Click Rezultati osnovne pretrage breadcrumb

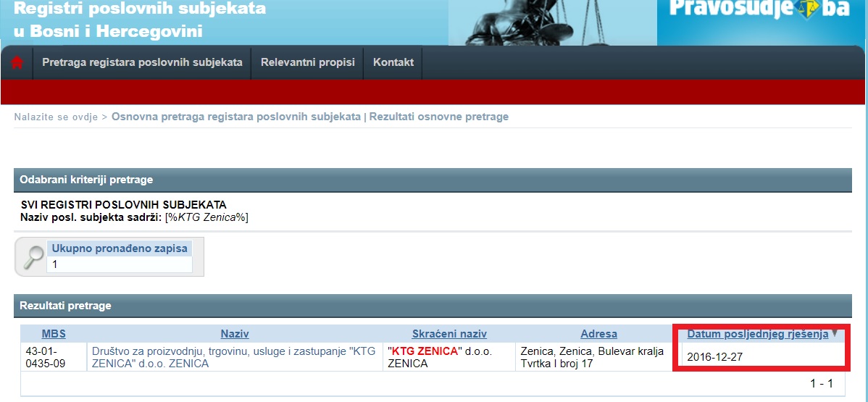click(439, 117)
